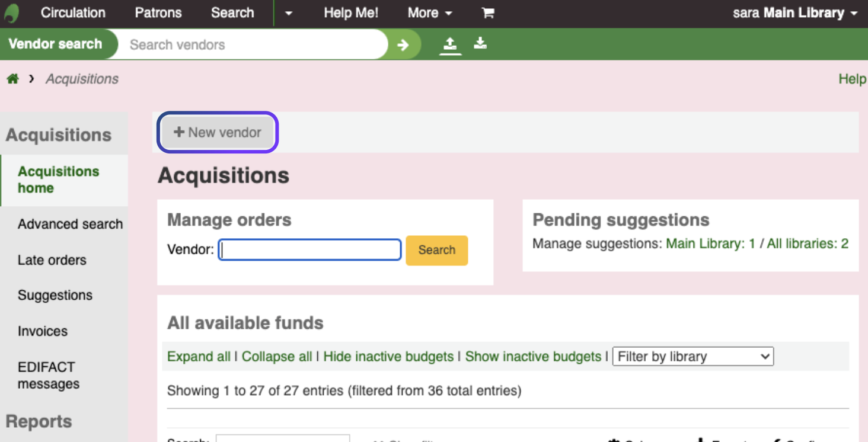
Task: Focus the Search vendors input field
Action: [x=252, y=45]
